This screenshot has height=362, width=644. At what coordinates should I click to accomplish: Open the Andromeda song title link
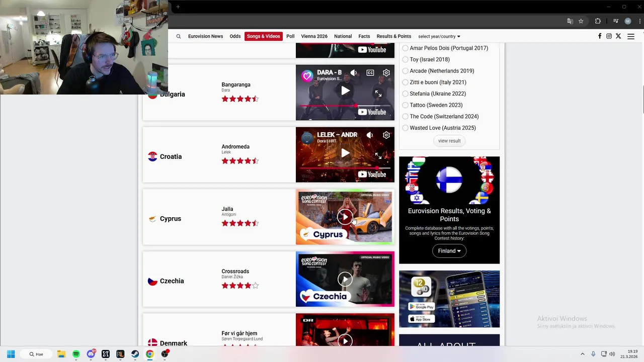[x=235, y=147]
